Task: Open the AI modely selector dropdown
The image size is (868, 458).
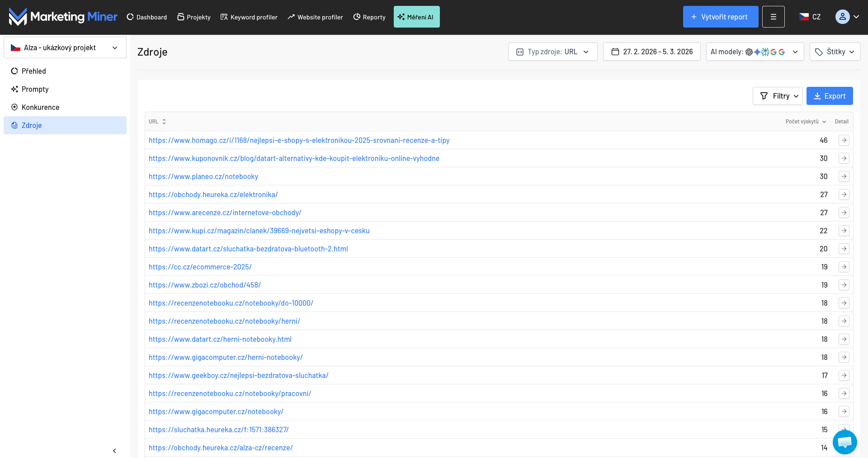Action: 755,52
